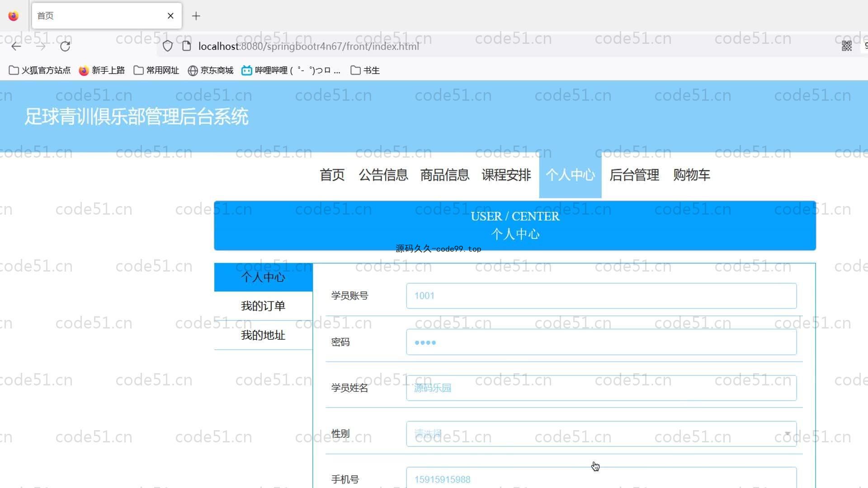Open 火狐官方站点 bookmark folder
This screenshot has height=488, width=868.
(x=40, y=70)
